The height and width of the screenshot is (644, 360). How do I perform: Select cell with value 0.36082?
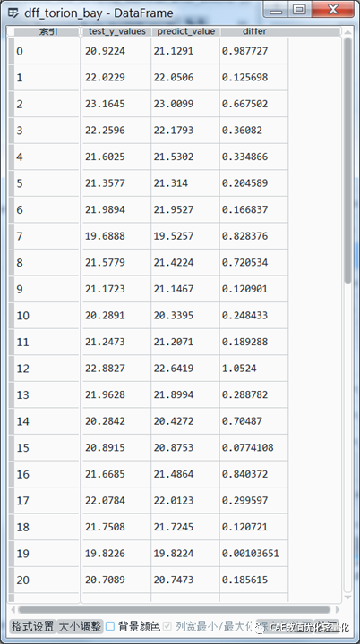pos(253,131)
